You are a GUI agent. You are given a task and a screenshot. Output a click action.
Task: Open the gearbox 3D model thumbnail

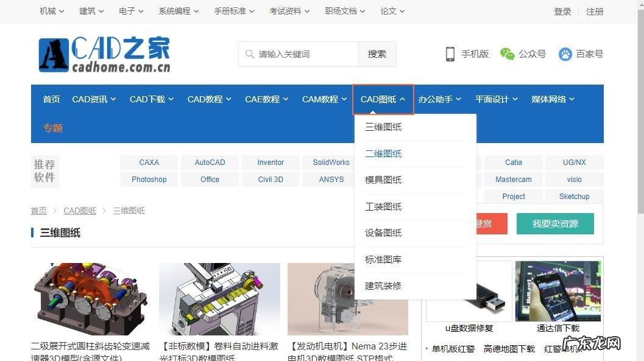coord(90,298)
